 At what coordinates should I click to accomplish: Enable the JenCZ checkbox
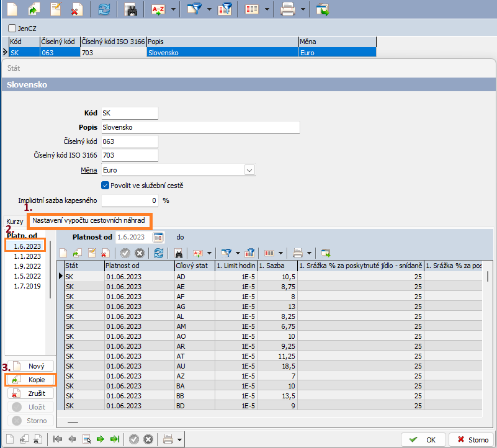tap(12, 29)
